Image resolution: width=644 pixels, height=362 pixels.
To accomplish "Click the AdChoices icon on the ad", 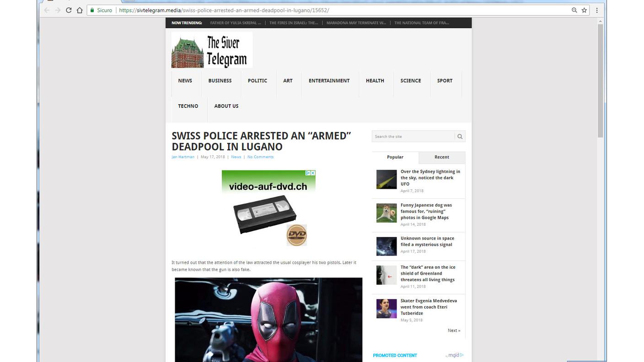I will tap(308, 173).
